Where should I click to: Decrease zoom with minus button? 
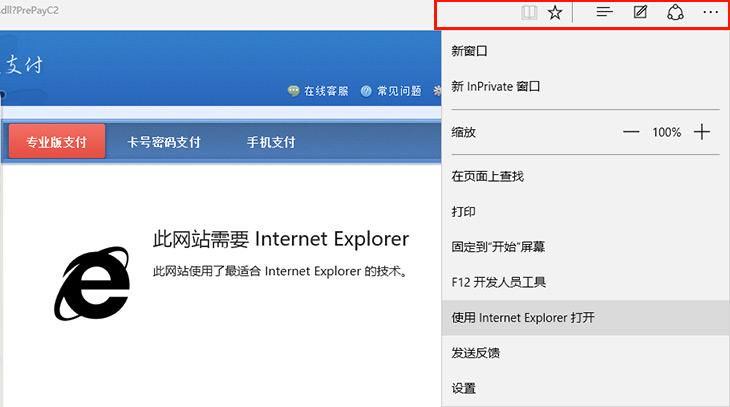coord(631,132)
